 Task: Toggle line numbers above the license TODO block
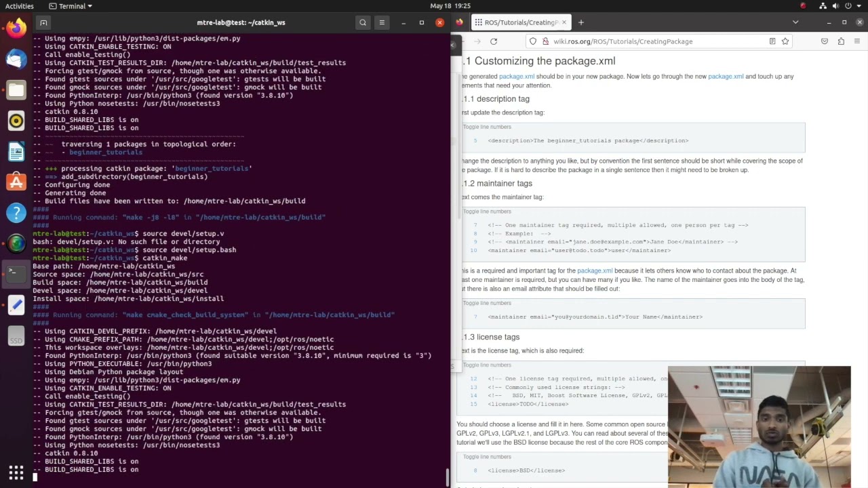tap(487, 365)
